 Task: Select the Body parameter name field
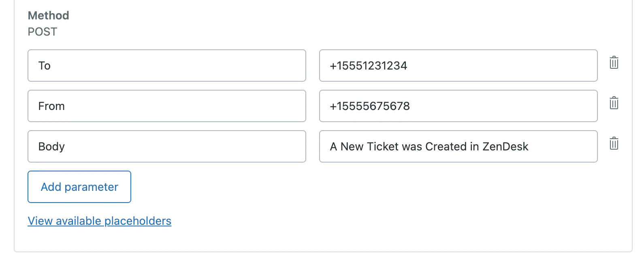pyautogui.click(x=166, y=146)
